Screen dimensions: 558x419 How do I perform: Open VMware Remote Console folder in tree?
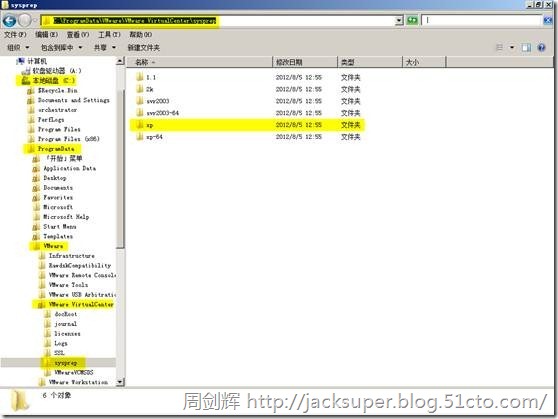82,275
